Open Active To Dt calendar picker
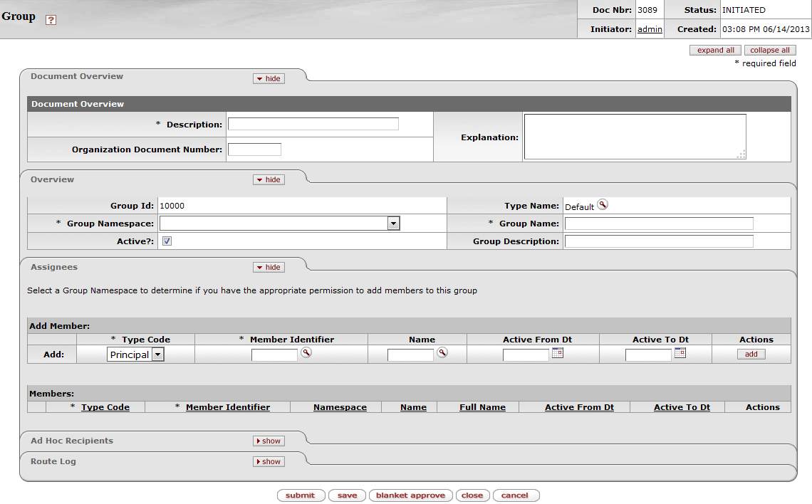The image size is (812, 504). pos(680,352)
